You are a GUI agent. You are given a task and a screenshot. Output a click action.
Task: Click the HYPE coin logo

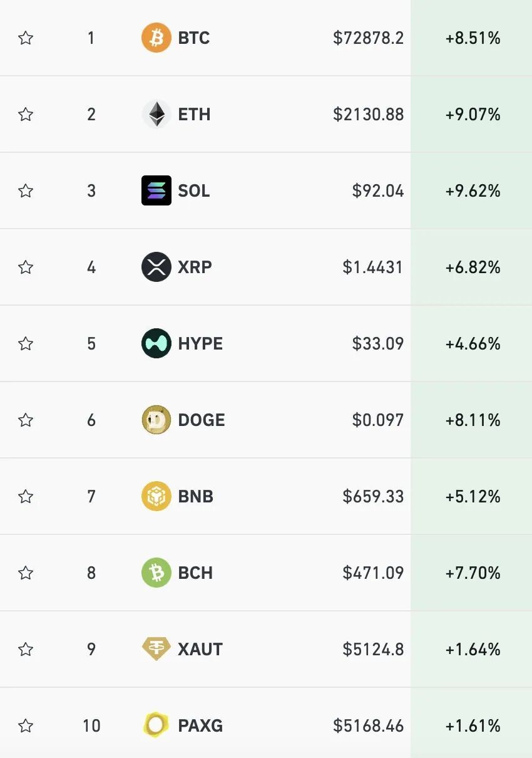(x=156, y=343)
